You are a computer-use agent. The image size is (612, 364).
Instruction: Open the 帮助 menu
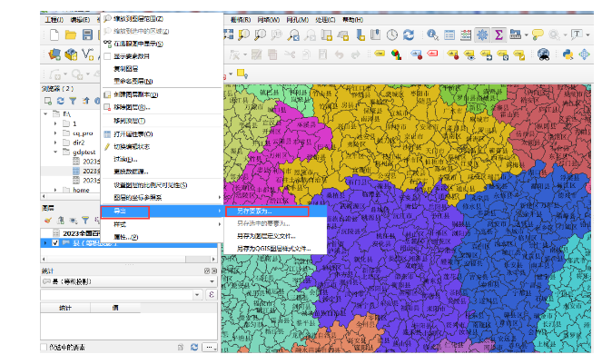click(x=353, y=19)
